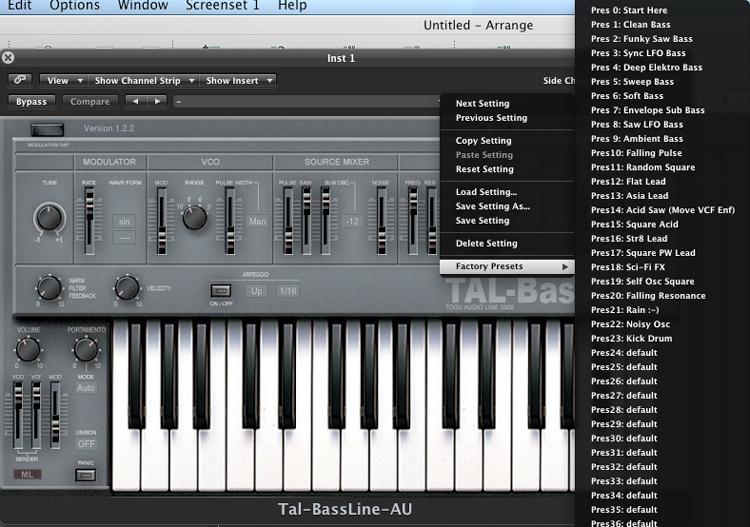Select preset Pres 1: Clean Bass
The height and width of the screenshot is (527, 750).
point(630,24)
